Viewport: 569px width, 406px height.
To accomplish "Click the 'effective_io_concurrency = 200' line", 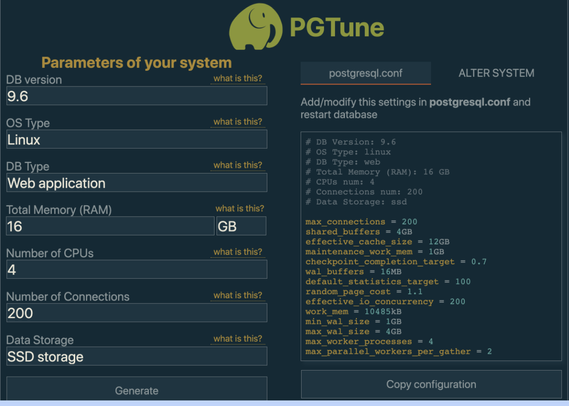I will [385, 302].
